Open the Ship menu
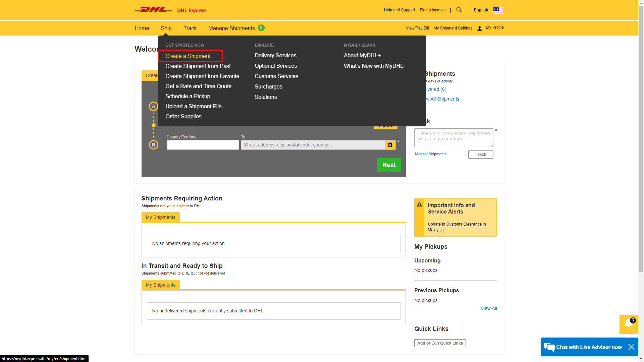 click(166, 28)
